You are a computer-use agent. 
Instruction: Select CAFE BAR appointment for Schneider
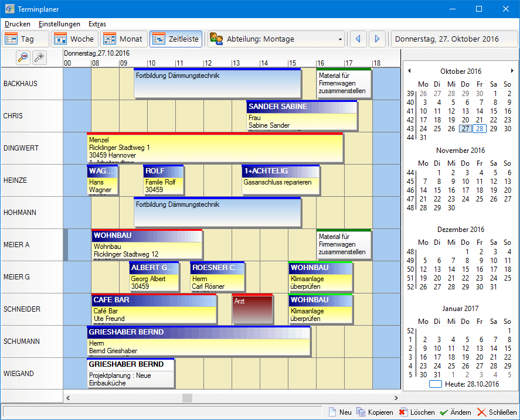[154, 309]
